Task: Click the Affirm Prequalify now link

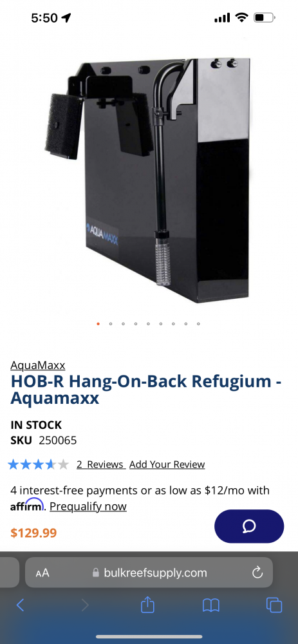Action: point(88,506)
